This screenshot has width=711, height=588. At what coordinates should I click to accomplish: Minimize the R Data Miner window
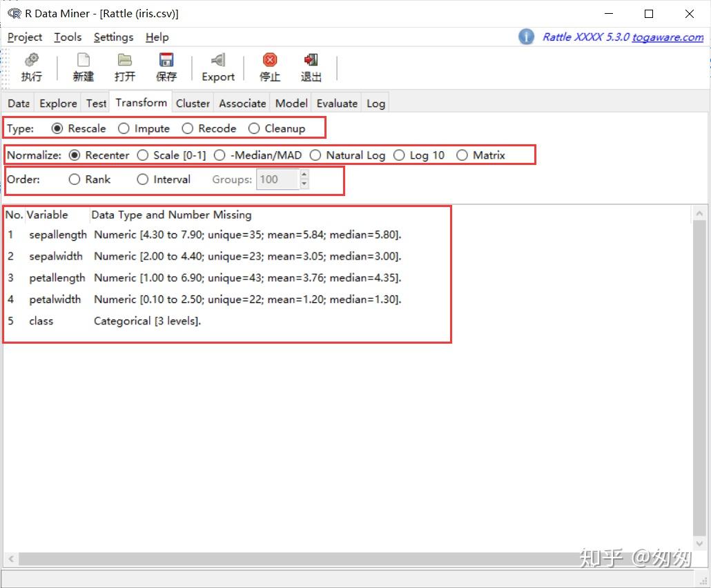(609, 14)
